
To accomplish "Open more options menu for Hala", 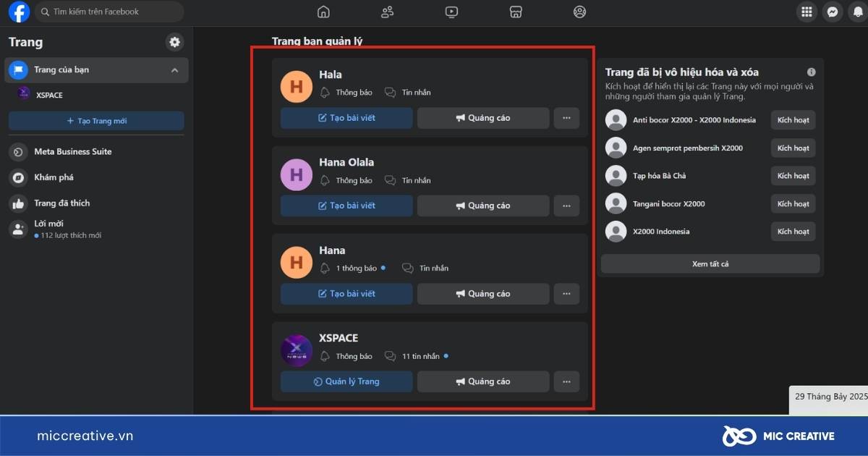I will (x=566, y=118).
